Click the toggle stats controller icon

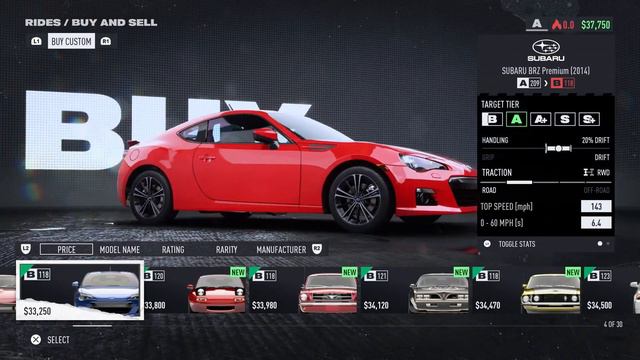coord(487,244)
